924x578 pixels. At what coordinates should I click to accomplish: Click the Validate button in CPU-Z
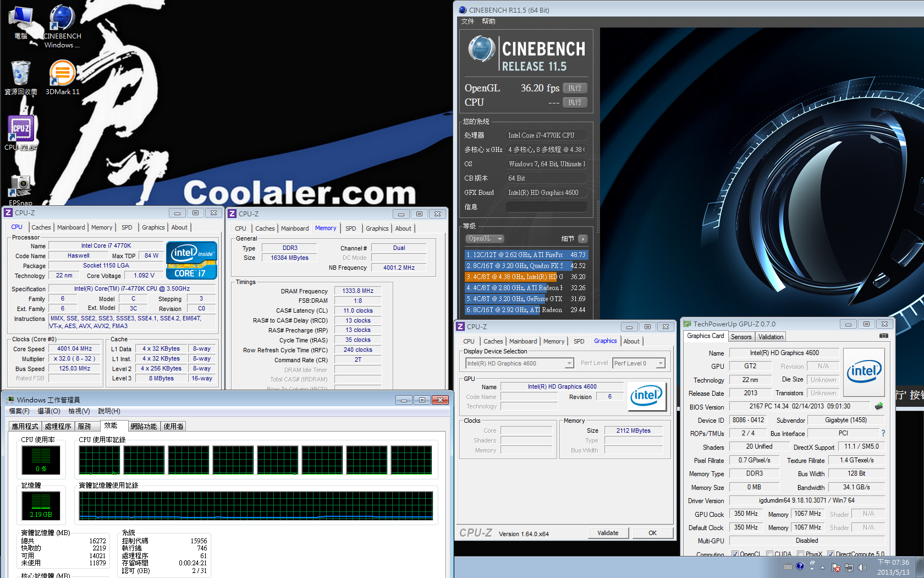(608, 533)
